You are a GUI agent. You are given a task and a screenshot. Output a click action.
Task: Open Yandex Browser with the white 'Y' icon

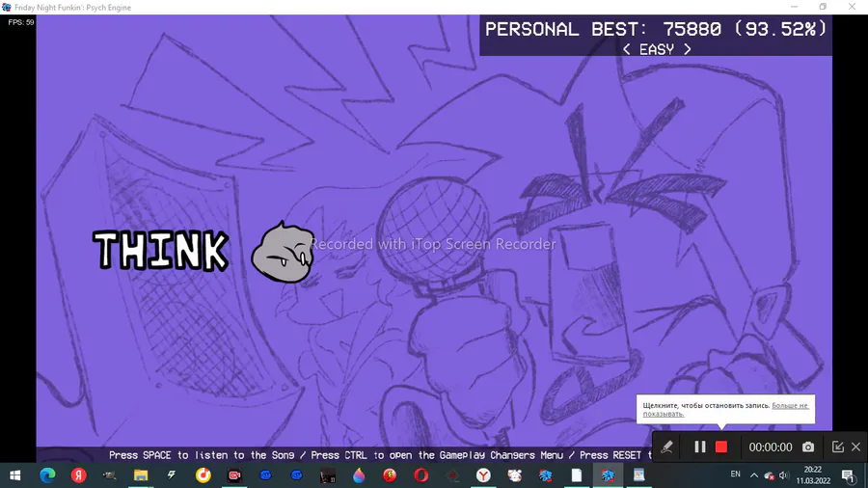click(x=483, y=475)
